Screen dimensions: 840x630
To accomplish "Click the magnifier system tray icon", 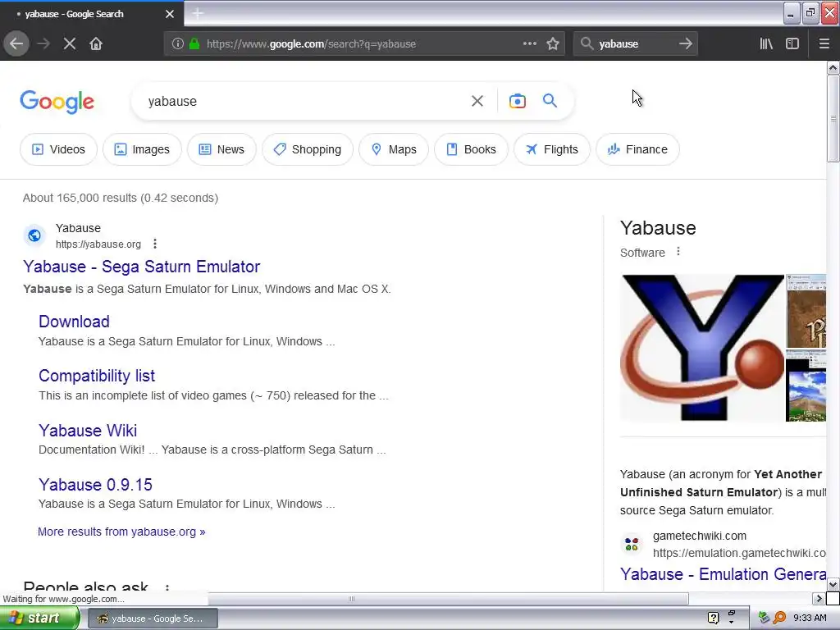I will tap(779, 618).
